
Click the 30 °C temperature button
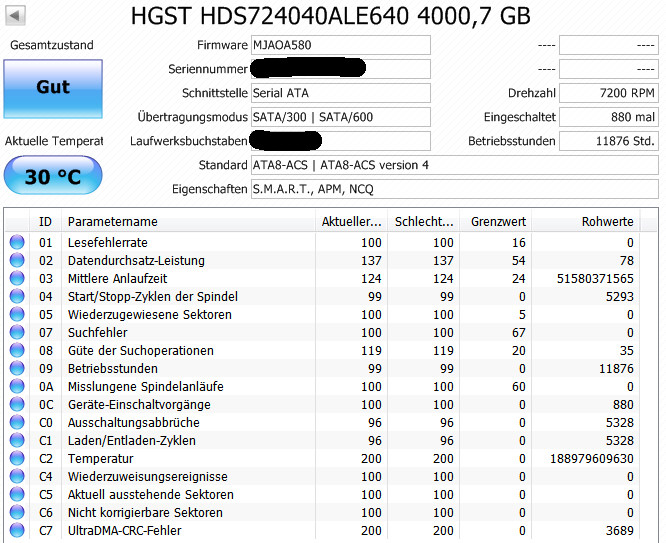[x=53, y=175]
